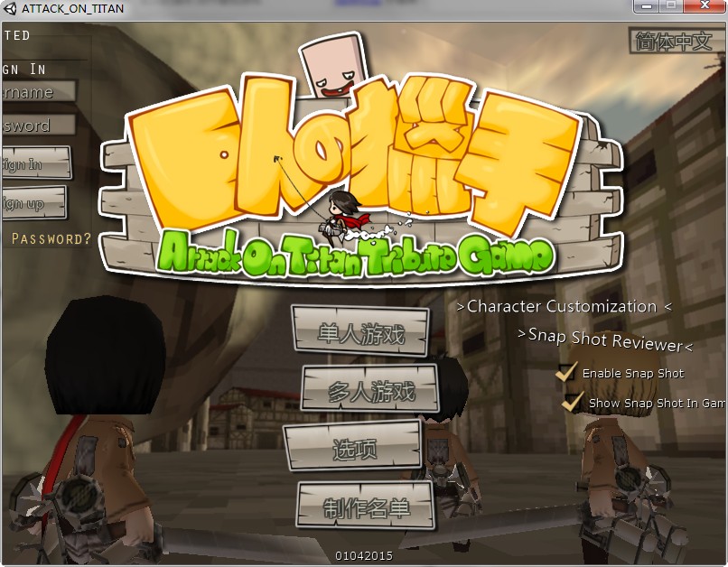Select 多人游戏 multiplayer button
Viewport: 728px width, 567px height.
click(x=370, y=391)
